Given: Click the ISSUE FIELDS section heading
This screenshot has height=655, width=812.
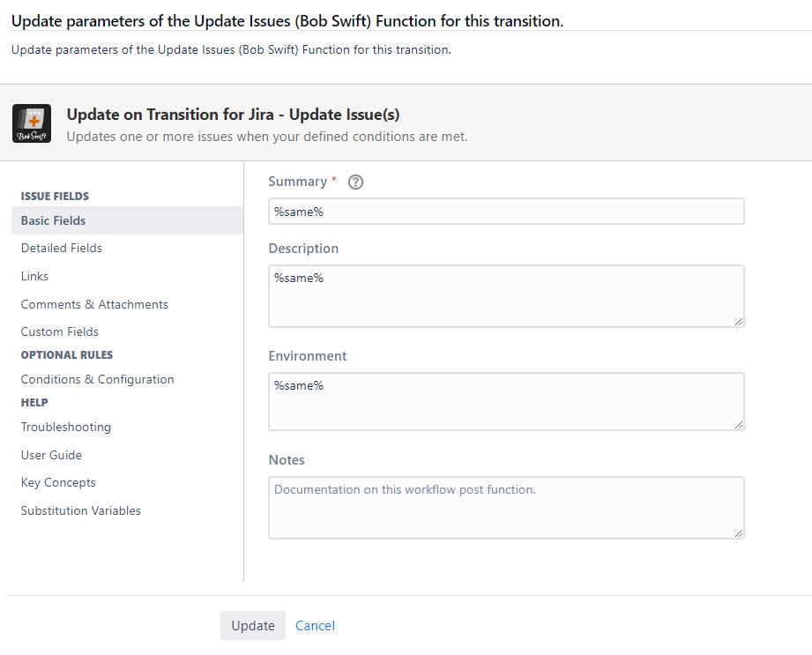Looking at the screenshot, I should tap(55, 197).
